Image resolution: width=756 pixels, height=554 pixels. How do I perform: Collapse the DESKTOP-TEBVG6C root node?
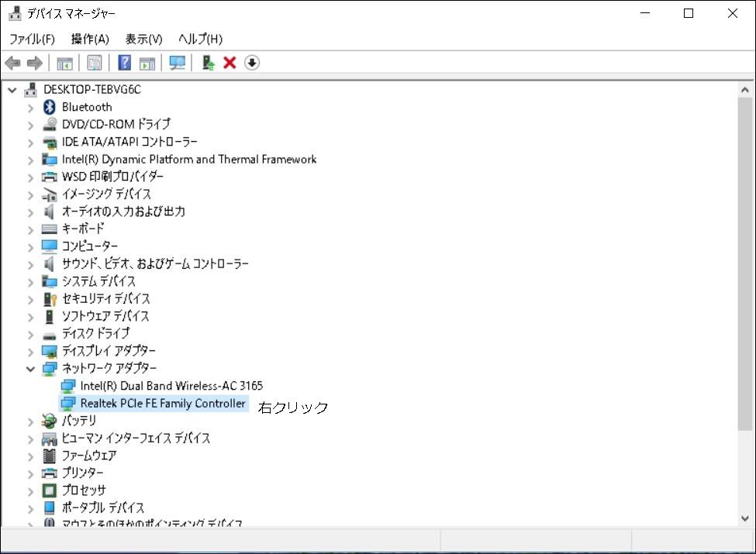[x=12, y=90]
